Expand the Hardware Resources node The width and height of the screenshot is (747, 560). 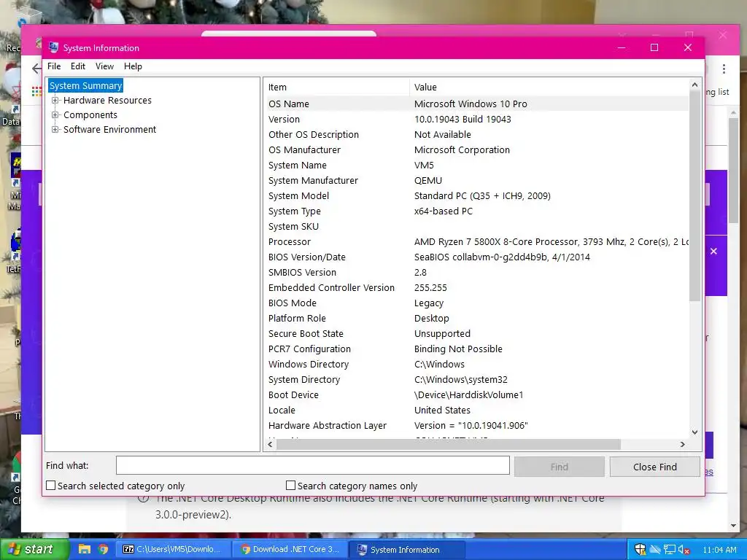pyautogui.click(x=55, y=101)
